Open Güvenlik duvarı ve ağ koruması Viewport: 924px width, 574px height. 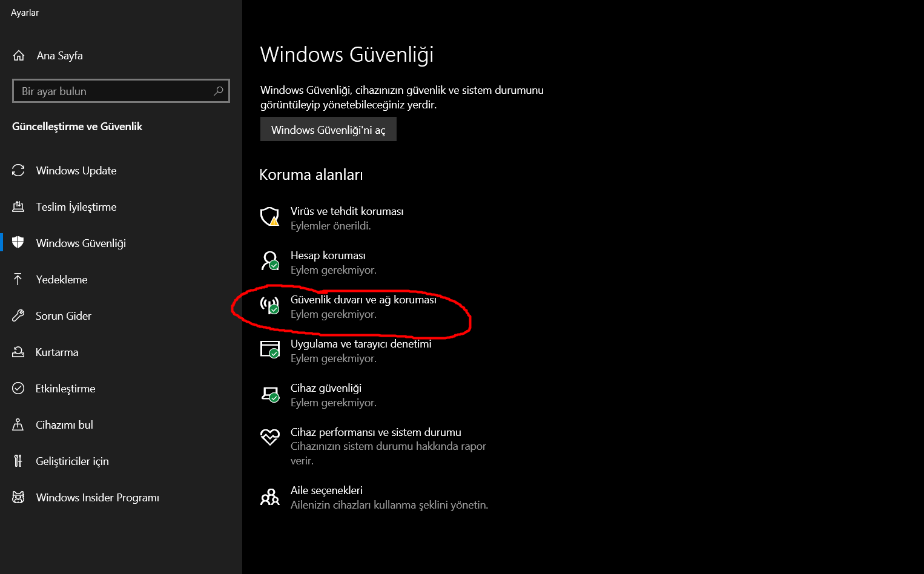[363, 300]
